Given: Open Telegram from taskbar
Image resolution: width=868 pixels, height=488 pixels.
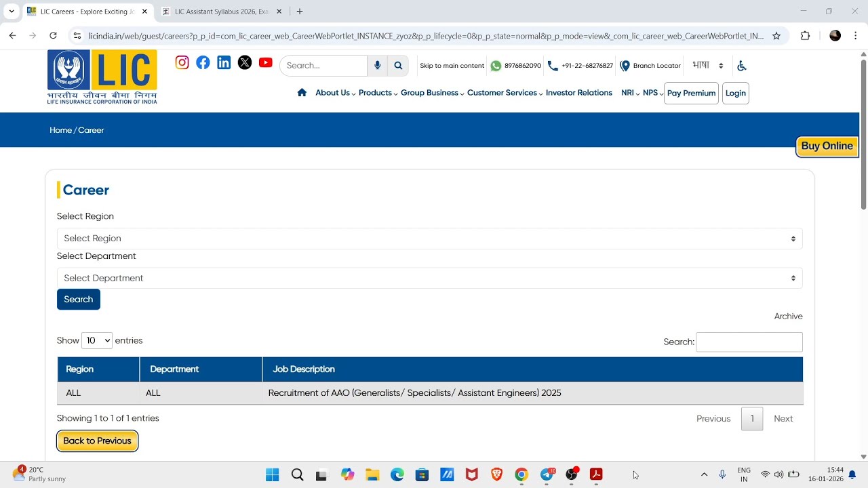Looking at the screenshot, I should [547, 474].
